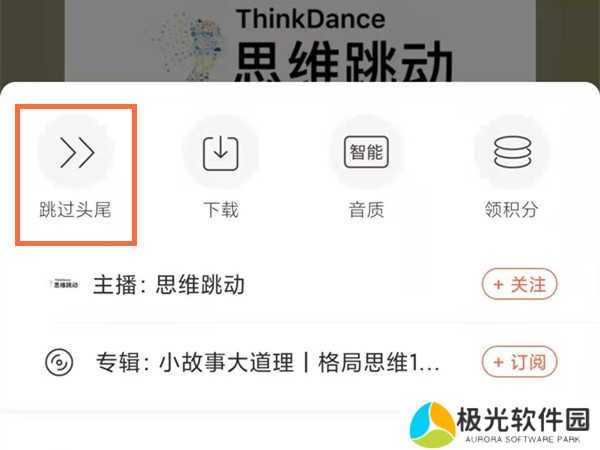This screenshot has height=450, width=600.
Task: Select the 领积分 label
Action: point(512,210)
